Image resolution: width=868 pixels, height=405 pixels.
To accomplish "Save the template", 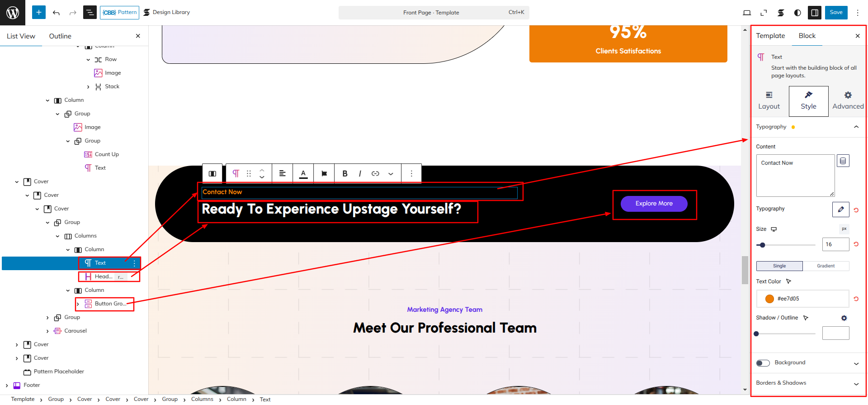I will tap(836, 13).
